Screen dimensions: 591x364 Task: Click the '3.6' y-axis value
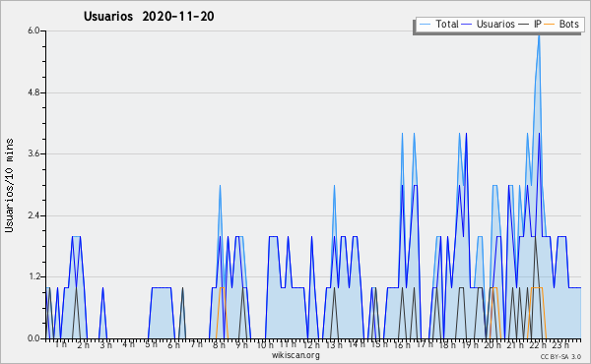pos(33,153)
